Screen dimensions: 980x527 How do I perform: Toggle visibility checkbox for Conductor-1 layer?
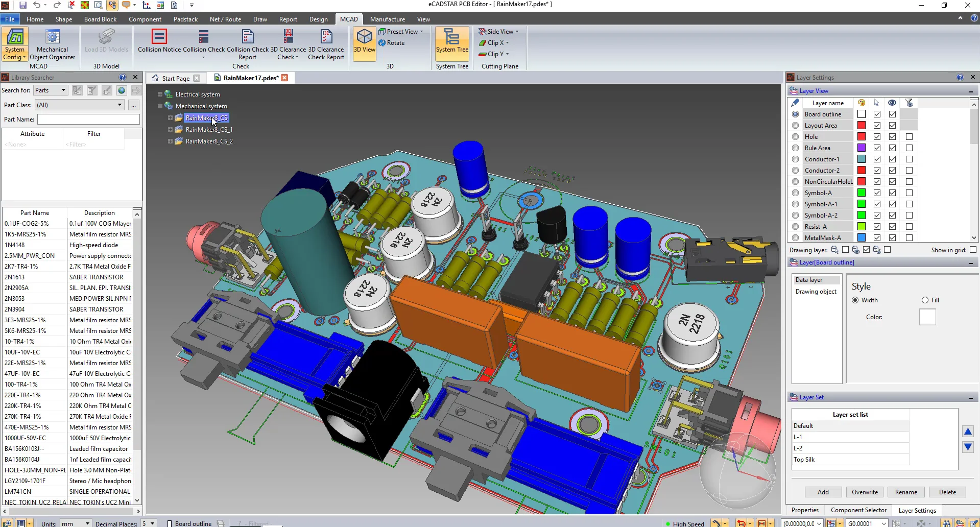[x=892, y=159]
